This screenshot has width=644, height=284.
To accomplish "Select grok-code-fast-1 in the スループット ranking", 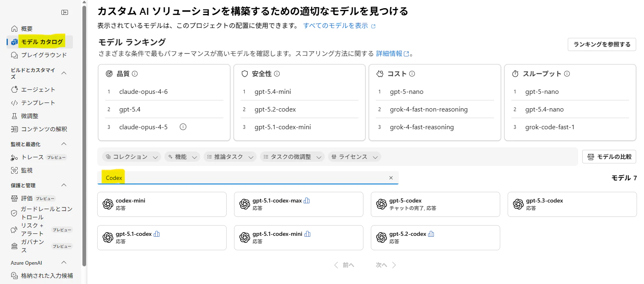I will 550,127.
